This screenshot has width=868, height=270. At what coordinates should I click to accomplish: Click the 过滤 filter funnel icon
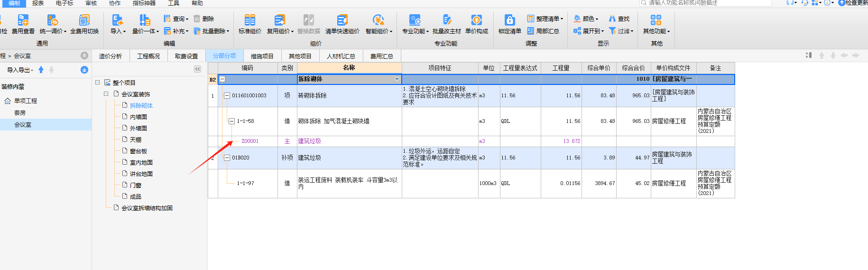pos(612,31)
